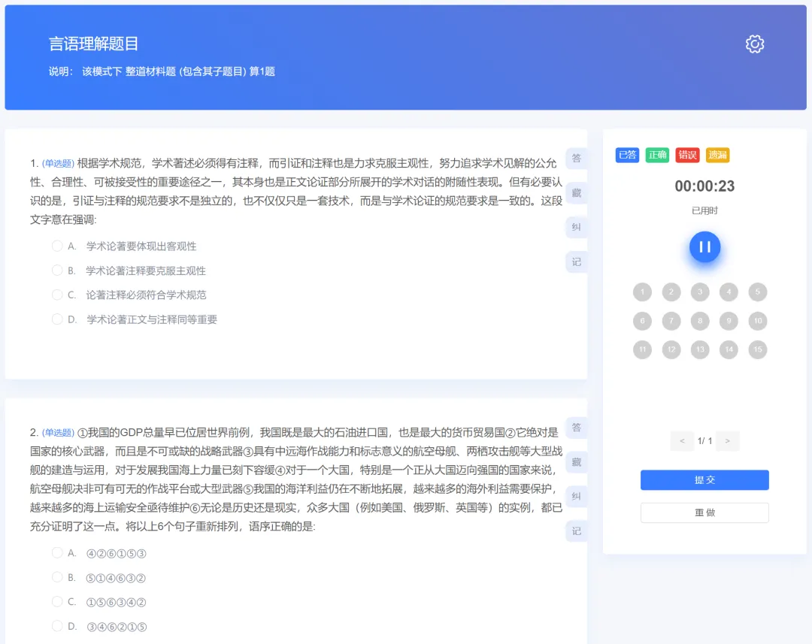The height and width of the screenshot is (644, 812).
Task: Jump to question 12 in the number grid
Action: click(x=671, y=349)
